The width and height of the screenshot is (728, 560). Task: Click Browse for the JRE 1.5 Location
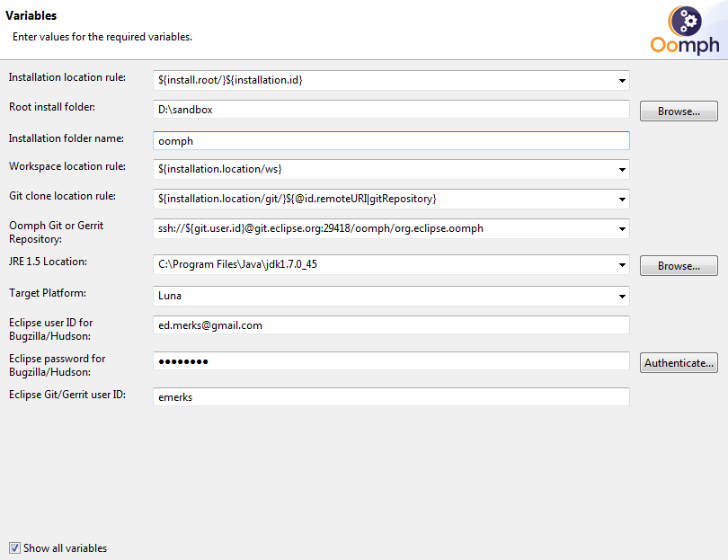point(679,266)
